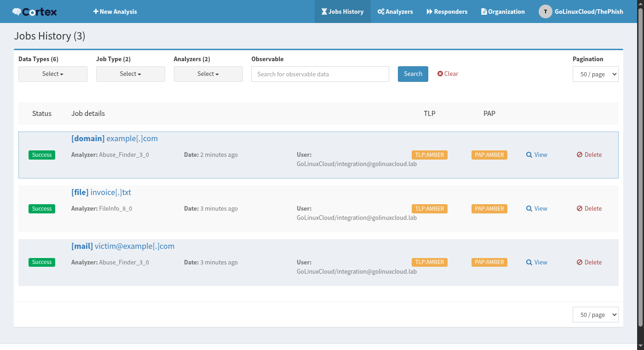Click the TLP:AMBER tag on the victim@example[.]com job

click(x=430, y=262)
